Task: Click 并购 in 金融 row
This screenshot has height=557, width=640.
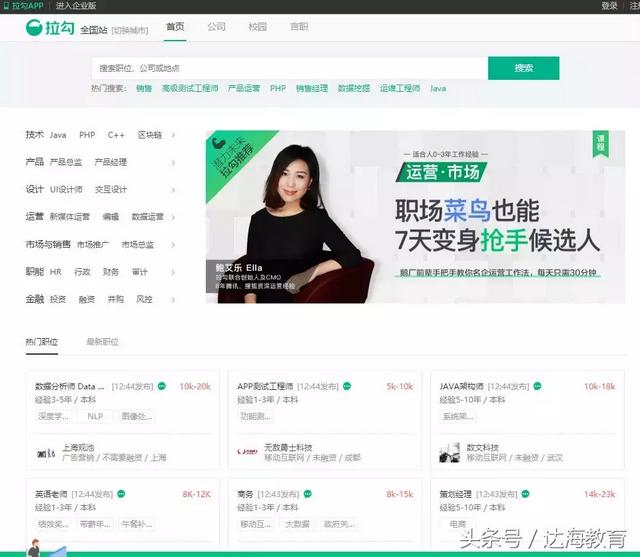Action: click(116, 299)
